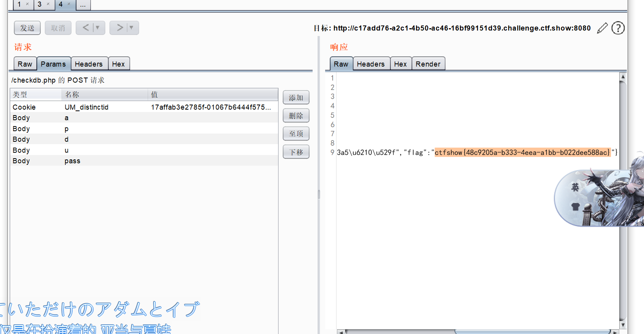Close repeater tab 3
The image size is (644, 334).
pos(48,4)
